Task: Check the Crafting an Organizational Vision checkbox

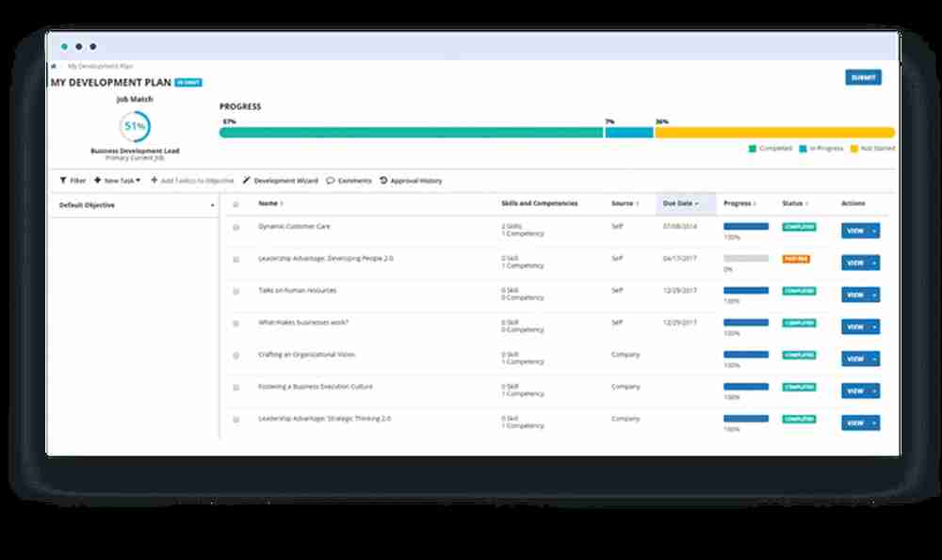Action: click(236, 356)
